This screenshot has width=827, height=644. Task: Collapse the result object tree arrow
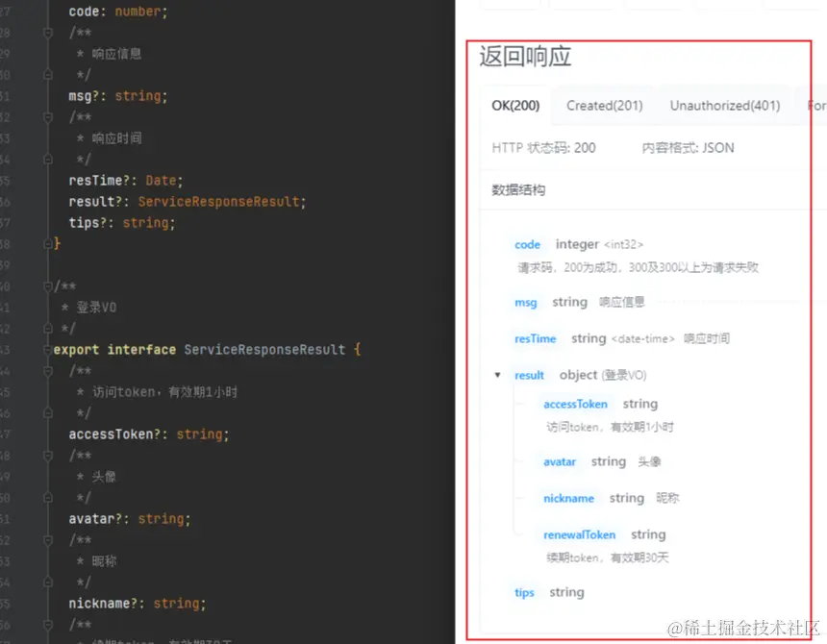(497, 375)
